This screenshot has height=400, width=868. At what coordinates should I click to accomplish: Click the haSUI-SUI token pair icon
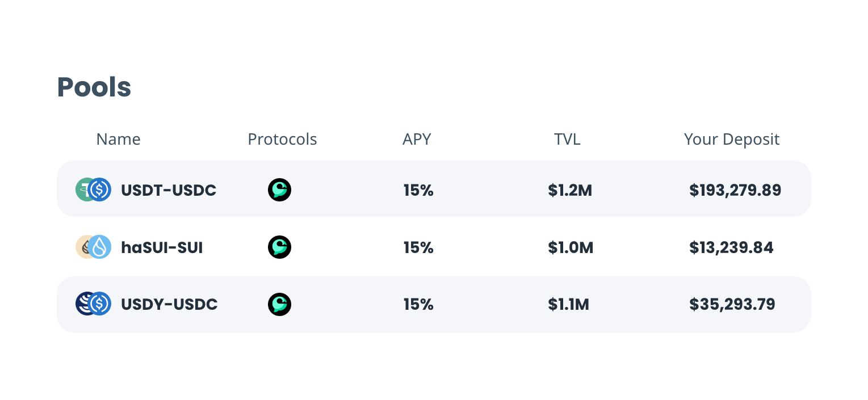93,247
